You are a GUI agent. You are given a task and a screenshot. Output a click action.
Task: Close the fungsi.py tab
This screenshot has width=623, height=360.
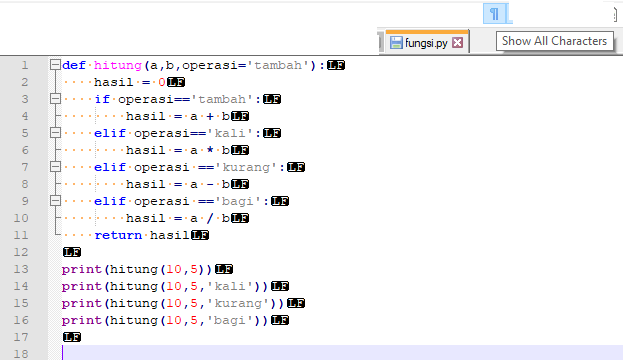(x=457, y=43)
